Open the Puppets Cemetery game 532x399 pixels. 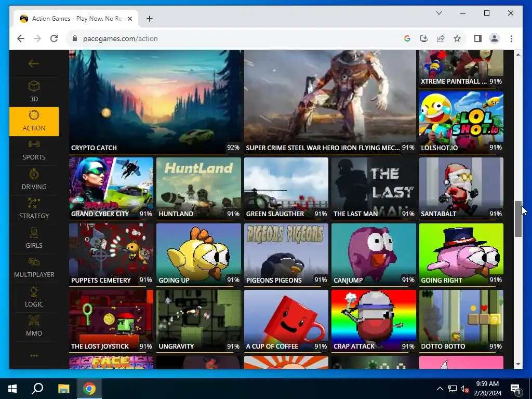(x=111, y=255)
